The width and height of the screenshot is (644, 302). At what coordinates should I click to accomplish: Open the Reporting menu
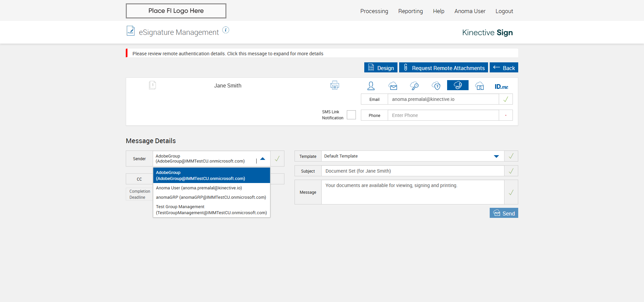click(410, 11)
